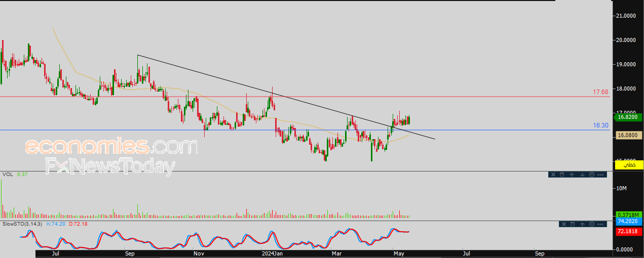Click the 18.0000 price axis label
Screen dimensions: 644x258
pyautogui.click(x=625, y=89)
